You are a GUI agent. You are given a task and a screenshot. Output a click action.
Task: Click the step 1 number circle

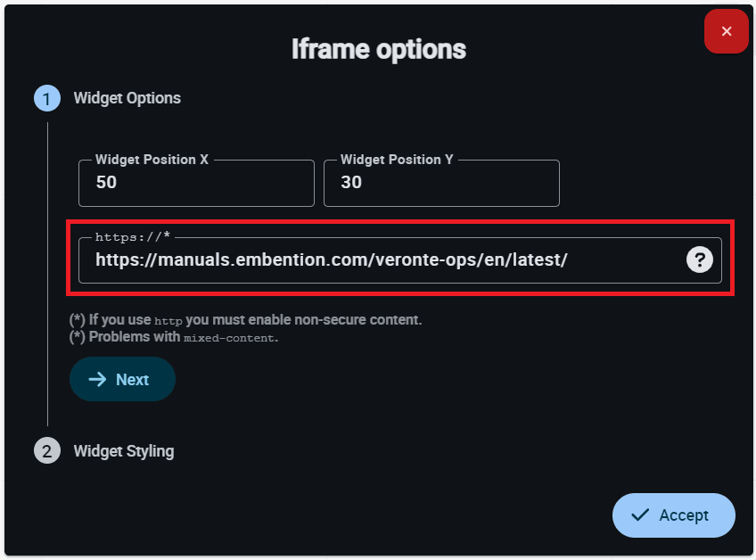(x=46, y=98)
